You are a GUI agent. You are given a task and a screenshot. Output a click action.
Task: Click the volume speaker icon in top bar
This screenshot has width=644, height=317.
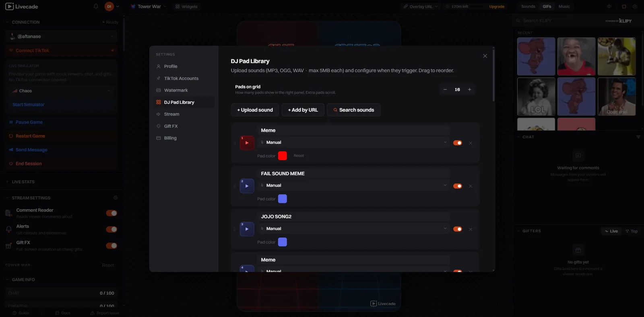609,6
